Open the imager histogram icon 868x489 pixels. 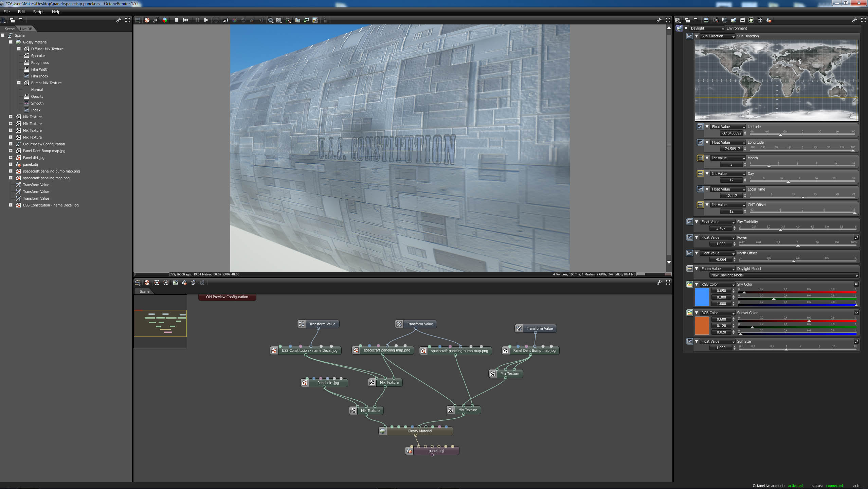click(x=742, y=20)
